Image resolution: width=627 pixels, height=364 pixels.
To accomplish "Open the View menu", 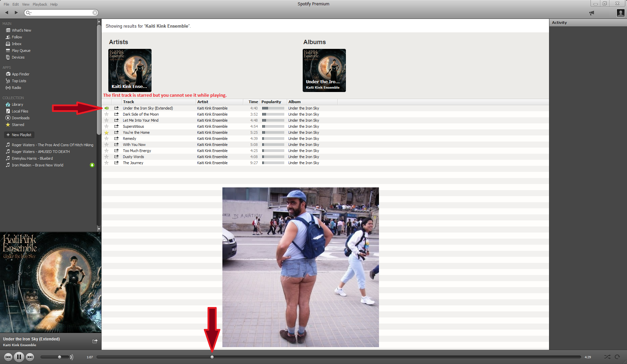I will 26,4.
